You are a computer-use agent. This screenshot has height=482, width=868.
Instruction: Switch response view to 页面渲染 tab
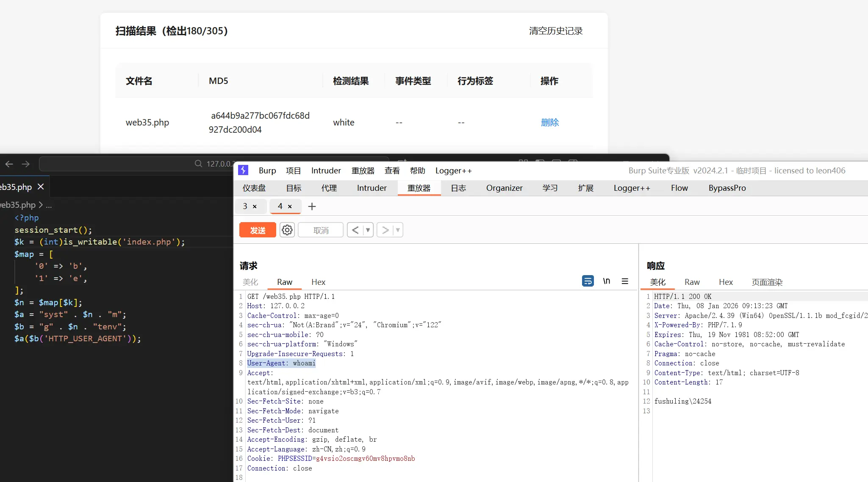click(767, 282)
